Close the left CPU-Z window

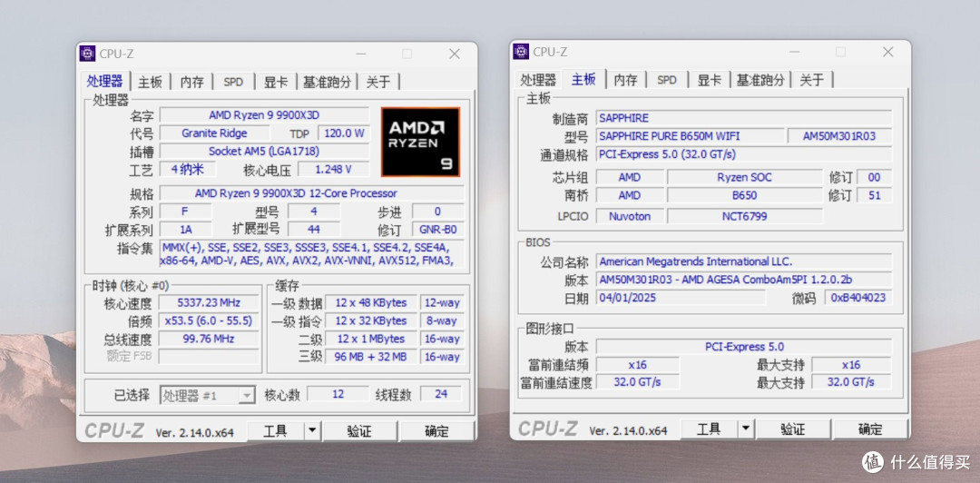coord(455,54)
